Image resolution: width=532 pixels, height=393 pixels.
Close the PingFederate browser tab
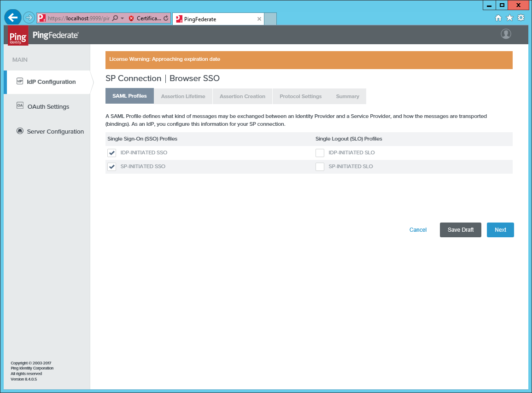259,19
